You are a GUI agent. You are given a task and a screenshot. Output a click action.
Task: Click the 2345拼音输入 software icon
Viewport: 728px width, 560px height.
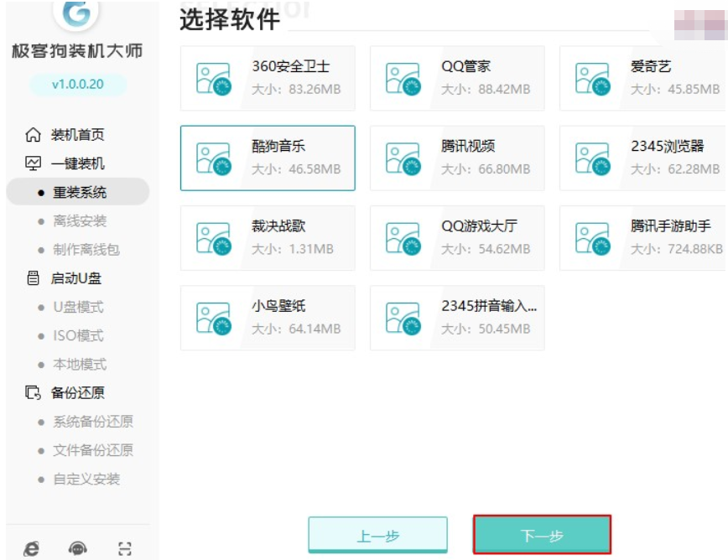coord(403,319)
